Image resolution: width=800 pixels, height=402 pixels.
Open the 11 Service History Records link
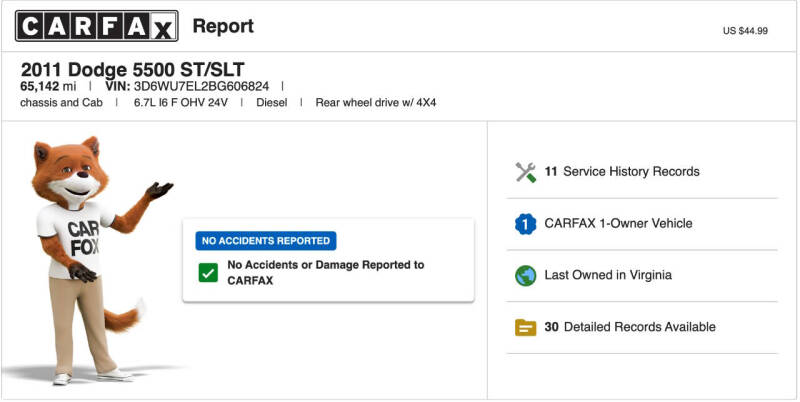click(622, 171)
